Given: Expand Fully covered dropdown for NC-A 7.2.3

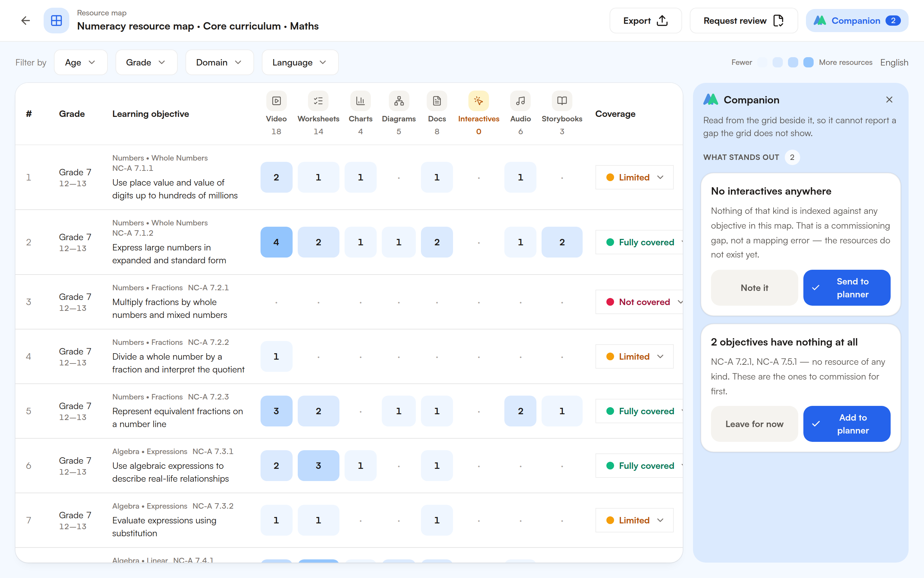Looking at the screenshot, I should pos(639,411).
